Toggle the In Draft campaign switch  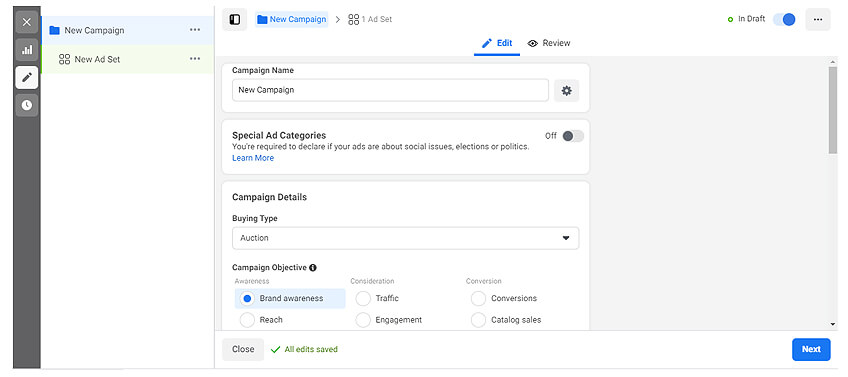(784, 19)
